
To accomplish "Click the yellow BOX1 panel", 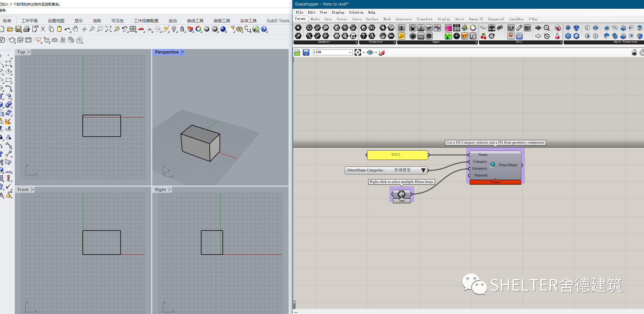I will pyautogui.click(x=398, y=155).
